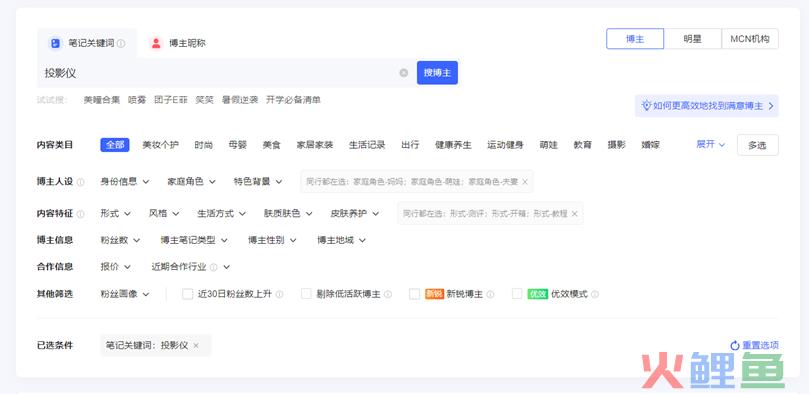
Task: Filter by 婚嫁 category
Action: pyautogui.click(x=651, y=145)
